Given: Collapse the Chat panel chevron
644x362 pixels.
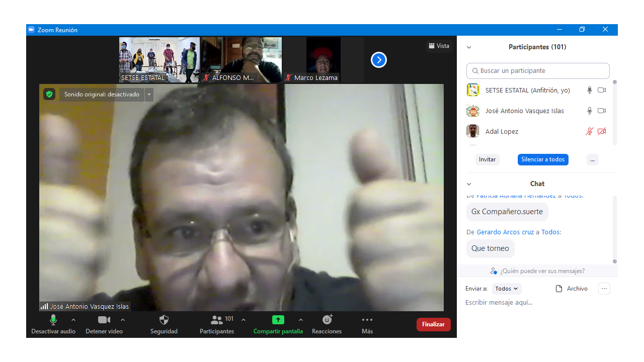Looking at the screenshot, I should click(x=469, y=184).
